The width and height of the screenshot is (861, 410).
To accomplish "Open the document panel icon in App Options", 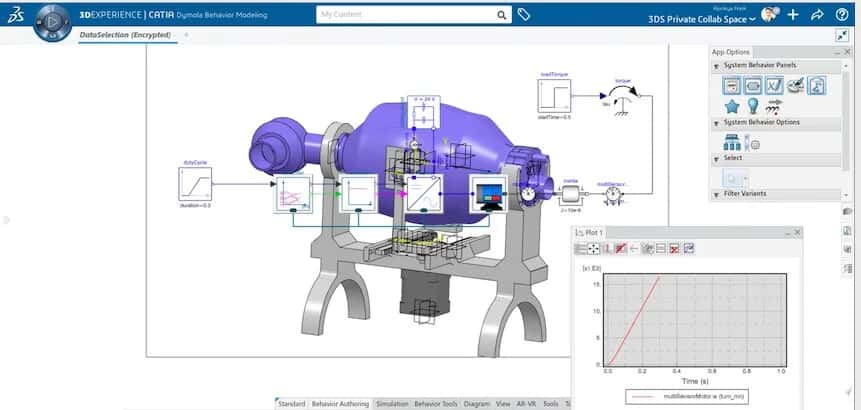I will 817,86.
